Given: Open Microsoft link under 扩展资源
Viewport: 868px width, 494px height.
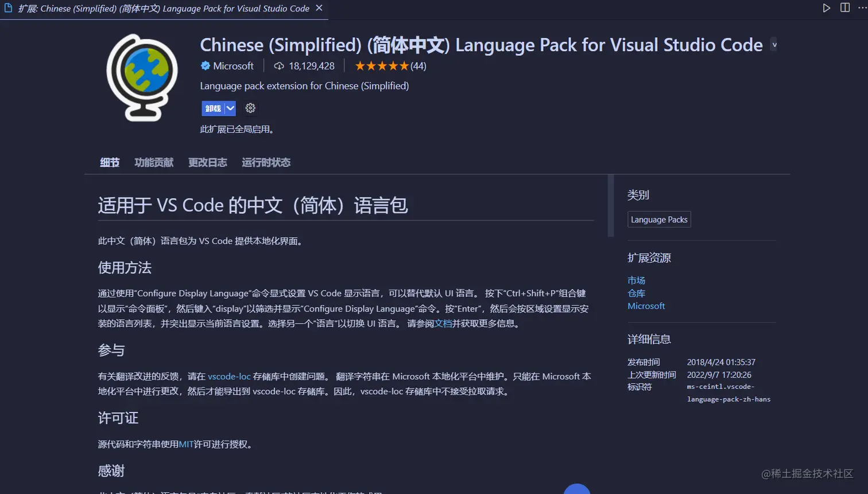Looking at the screenshot, I should pyautogui.click(x=646, y=306).
